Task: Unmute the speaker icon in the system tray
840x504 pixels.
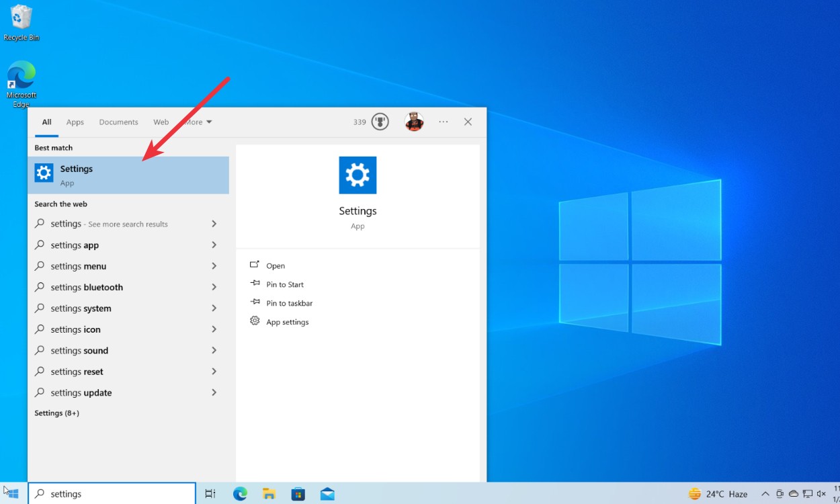Action: tap(821, 493)
